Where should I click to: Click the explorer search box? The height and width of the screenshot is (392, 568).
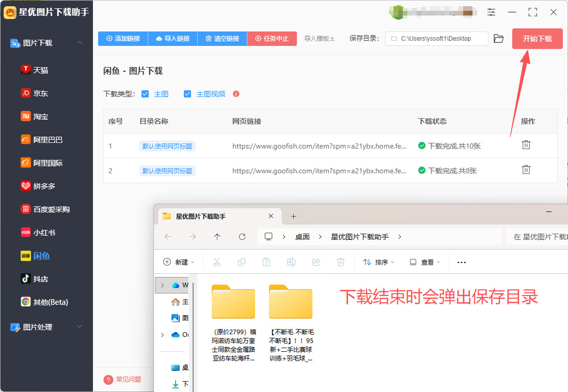(537, 237)
